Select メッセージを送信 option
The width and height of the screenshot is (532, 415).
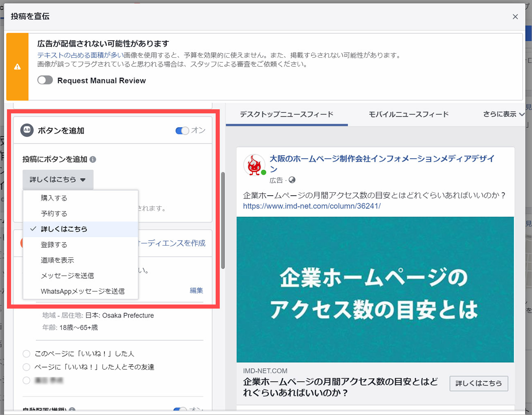pyautogui.click(x=81, y=276)
